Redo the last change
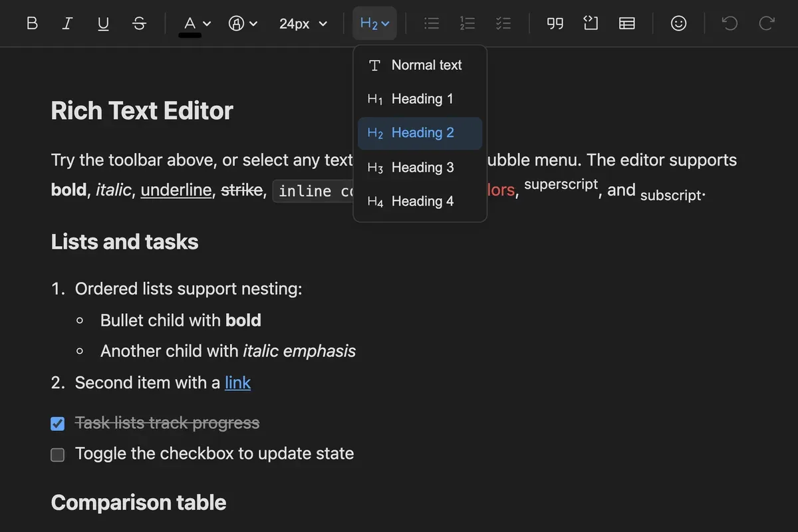 coord(766,23)
